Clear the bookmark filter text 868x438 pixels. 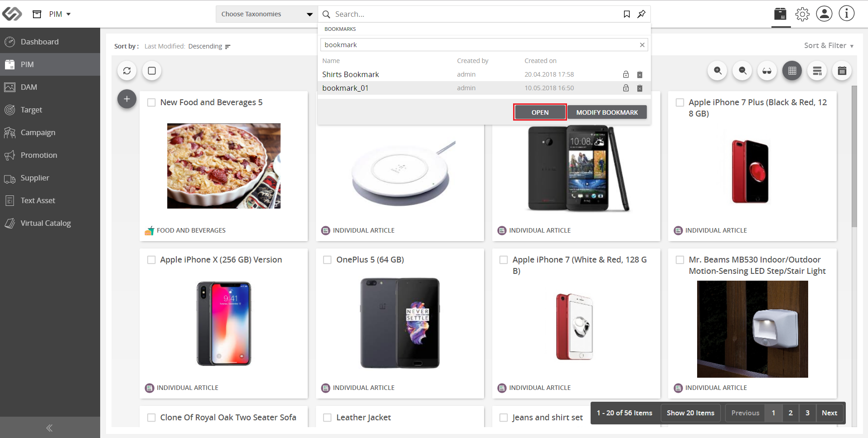tap(642, 45)
